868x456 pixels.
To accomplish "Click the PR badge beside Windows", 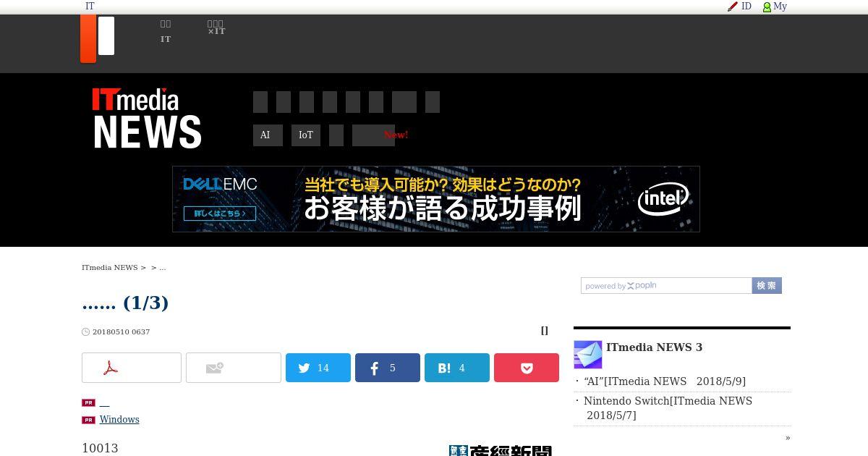I will pyautogui.click(x=88, y=420).
